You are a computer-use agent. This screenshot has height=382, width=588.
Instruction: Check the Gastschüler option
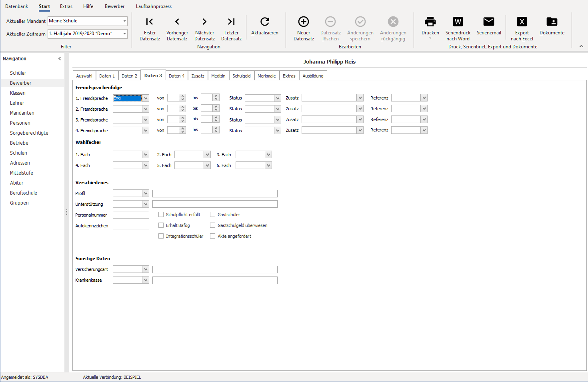click(212, 215)
